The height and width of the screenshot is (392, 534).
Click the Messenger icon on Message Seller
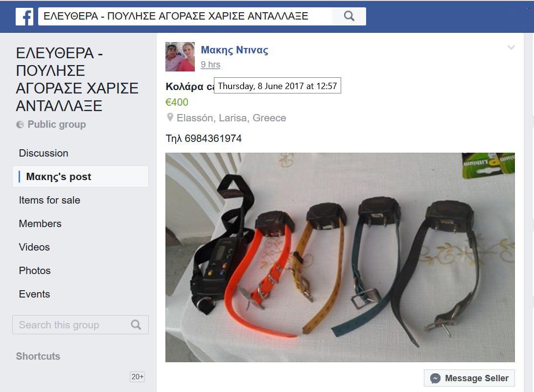point(435,378)
